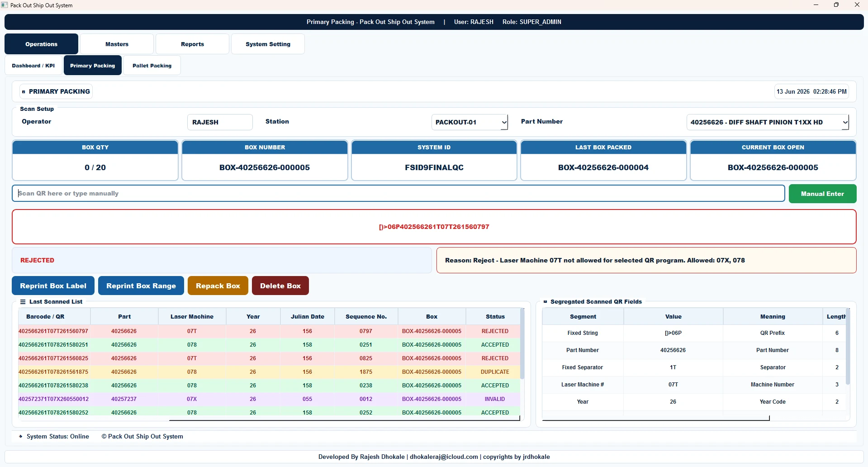Open the Operations main tab
868x467 pixels.
(x=41, y=44)
